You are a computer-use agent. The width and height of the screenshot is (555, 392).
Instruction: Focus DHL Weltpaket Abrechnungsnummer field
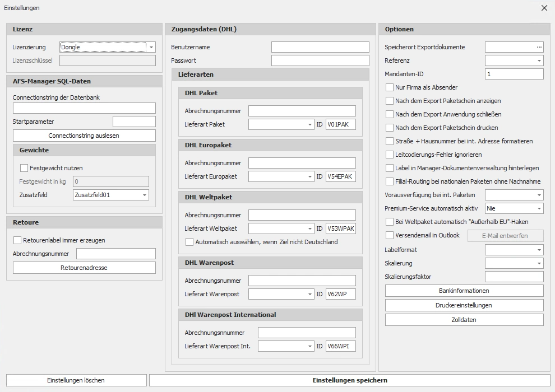tap(302, 215)
